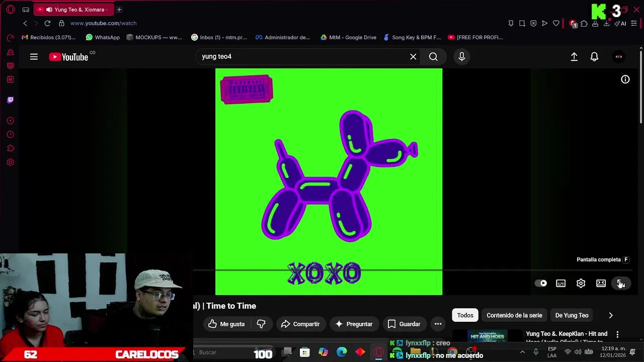This screenshot has height=362, width=644.
Task: Enter fullscreen with player button
Action: 621,284
